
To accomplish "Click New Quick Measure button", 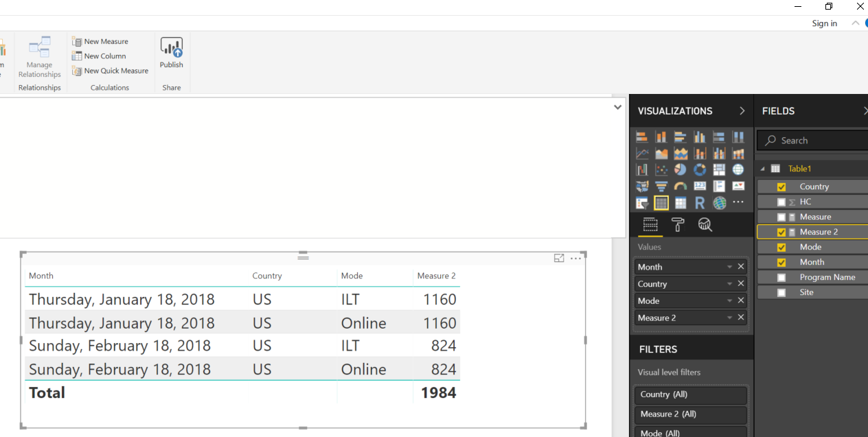I will pyautogui.click(x=111, y=71).
